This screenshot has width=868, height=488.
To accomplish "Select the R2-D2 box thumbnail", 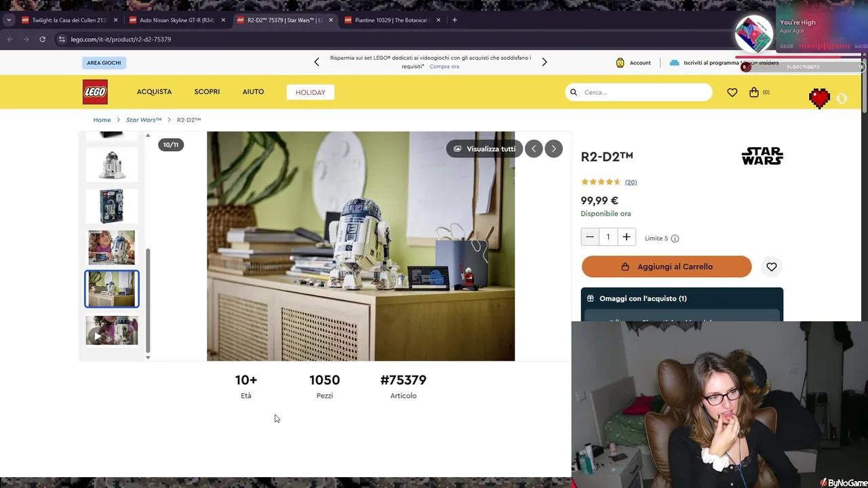I will (112, 206).
